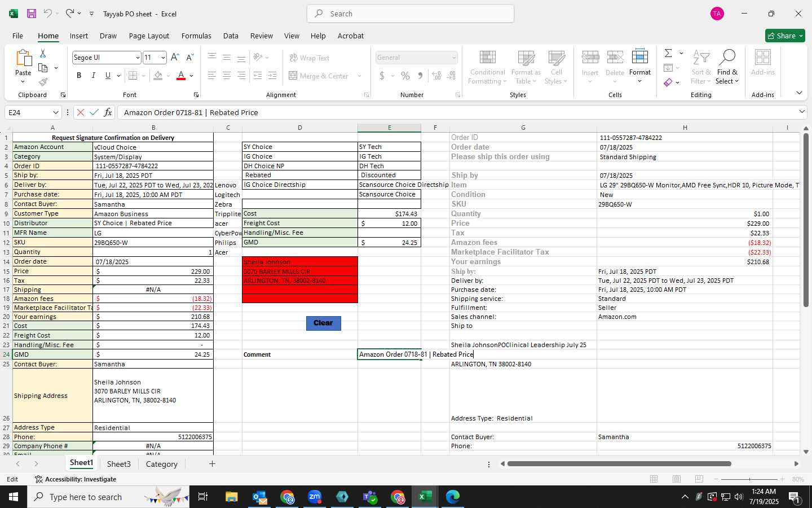This screenshot has width=812, height=508.
Task: Open Format as Table gallery
Action: point(526,68)
